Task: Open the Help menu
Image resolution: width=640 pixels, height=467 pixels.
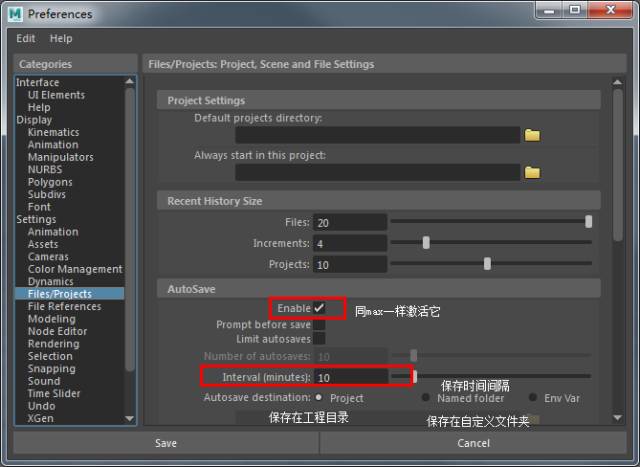Action: click(61, 38)
